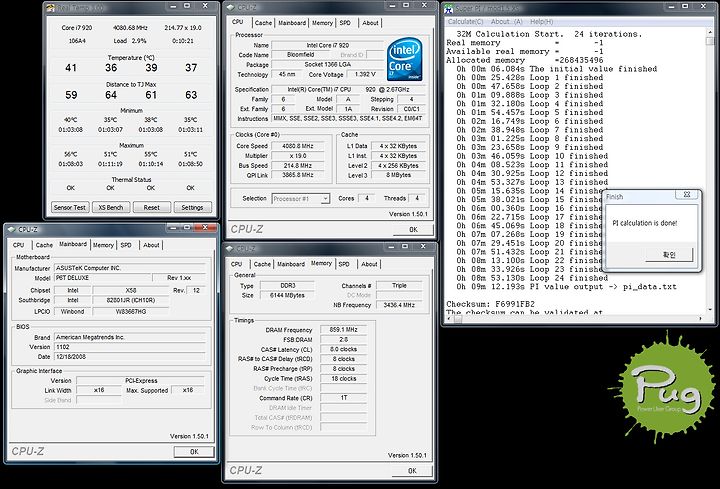
Task: Switch to Cache tab in top CPU-Z window
Action: (x=263, y=23)
